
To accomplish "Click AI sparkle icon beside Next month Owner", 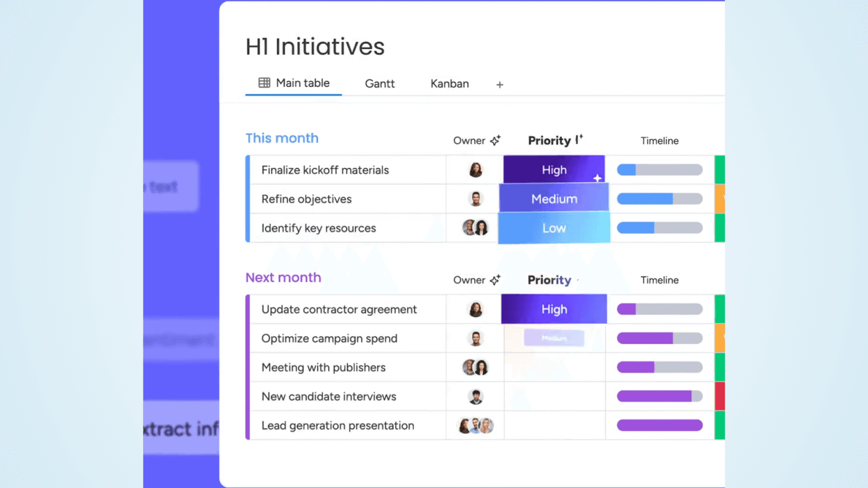I will tap(495, 280).
